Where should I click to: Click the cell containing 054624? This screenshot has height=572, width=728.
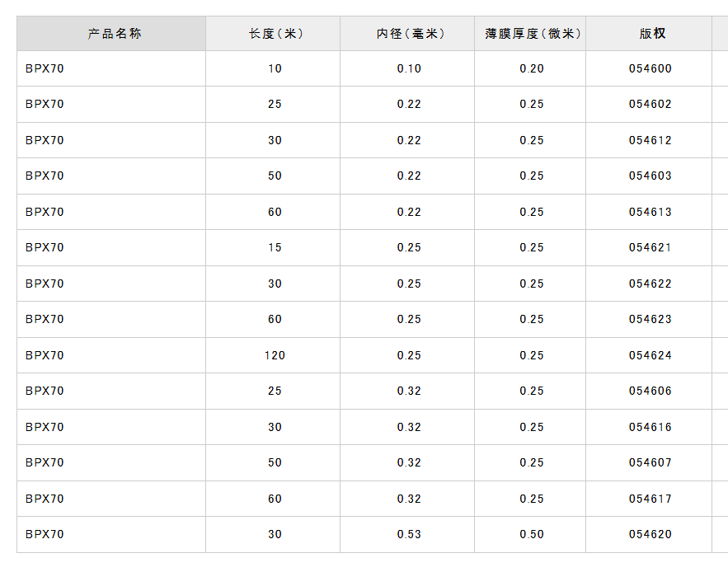point(651,355)
